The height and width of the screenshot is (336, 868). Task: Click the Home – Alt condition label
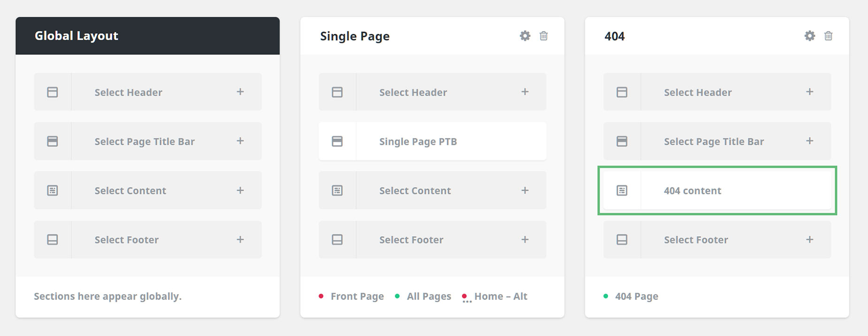tap(501, 296)
